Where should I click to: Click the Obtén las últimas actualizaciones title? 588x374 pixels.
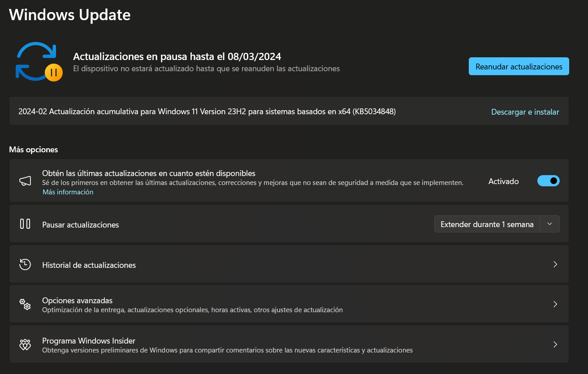pyautogui.click(x=149, y=173)
